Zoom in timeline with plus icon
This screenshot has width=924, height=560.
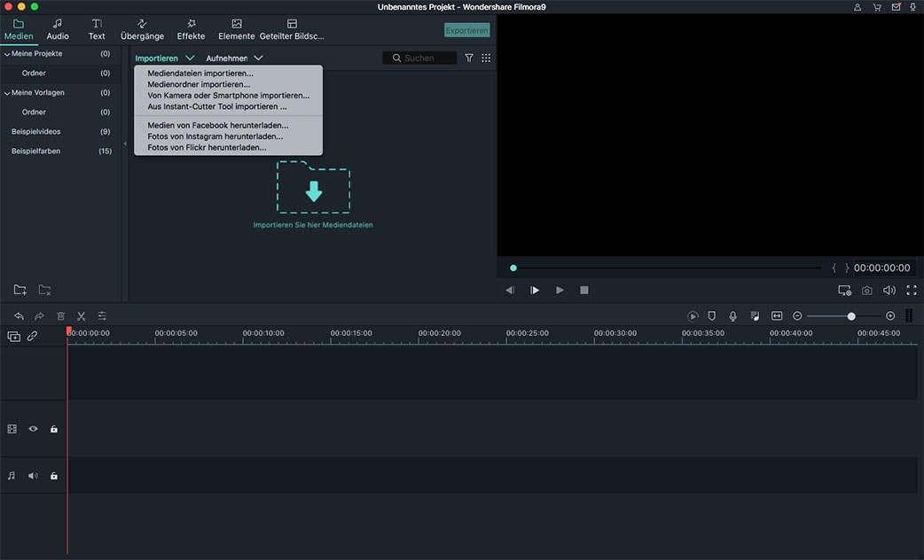click(890, 316)
